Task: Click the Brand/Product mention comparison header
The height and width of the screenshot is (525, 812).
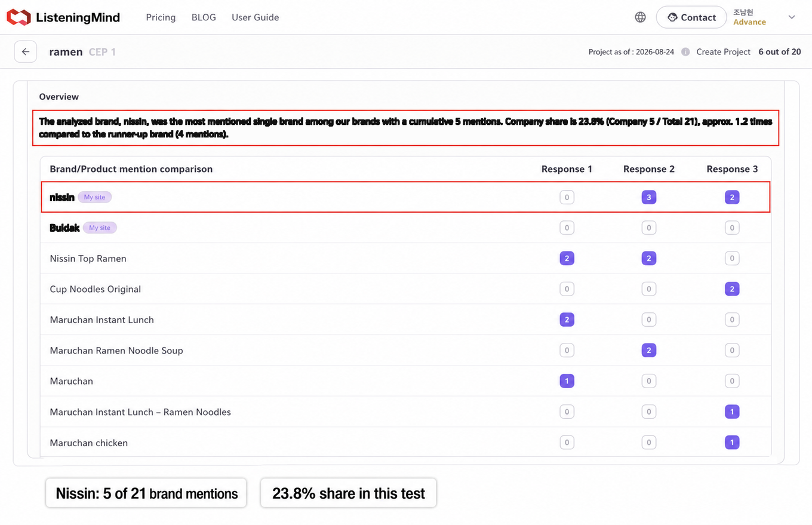Action: coord(131,169)
